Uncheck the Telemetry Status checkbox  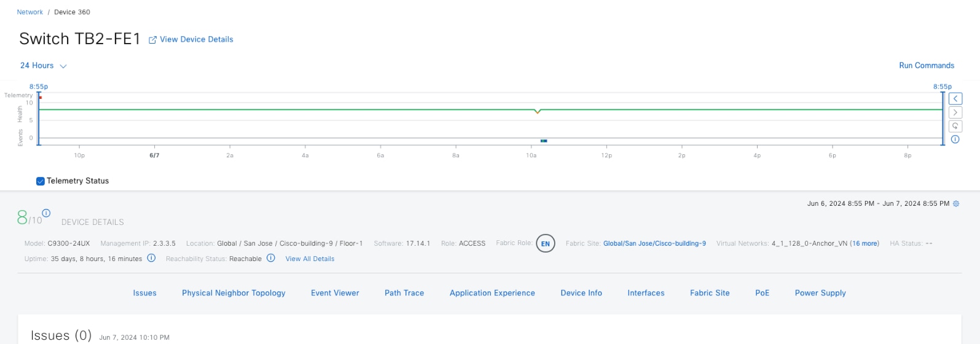point(41,181)
